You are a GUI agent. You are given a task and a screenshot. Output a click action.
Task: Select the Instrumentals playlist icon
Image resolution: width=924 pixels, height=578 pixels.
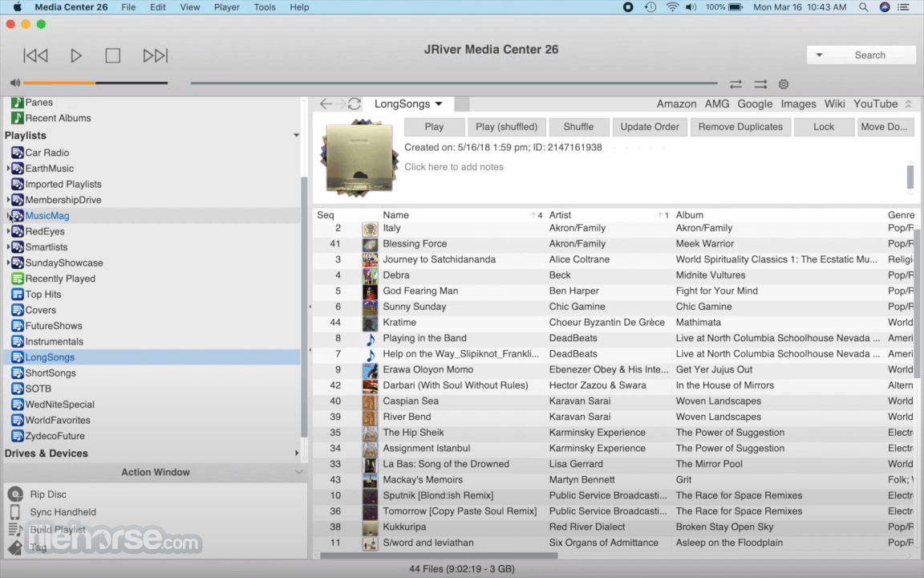(x=18, y=341)
